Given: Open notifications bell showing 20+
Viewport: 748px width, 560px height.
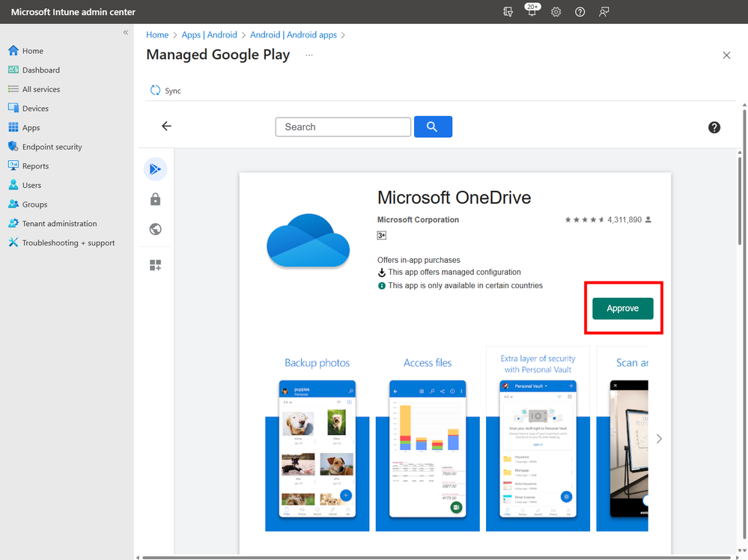Looking at the screenshot, I should 532,10.
